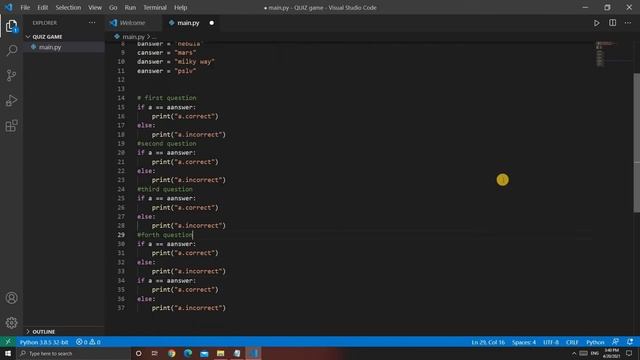This screenshot has width=640, height=360.
Task: Show errors and warnings count
Action: [88, 342]
